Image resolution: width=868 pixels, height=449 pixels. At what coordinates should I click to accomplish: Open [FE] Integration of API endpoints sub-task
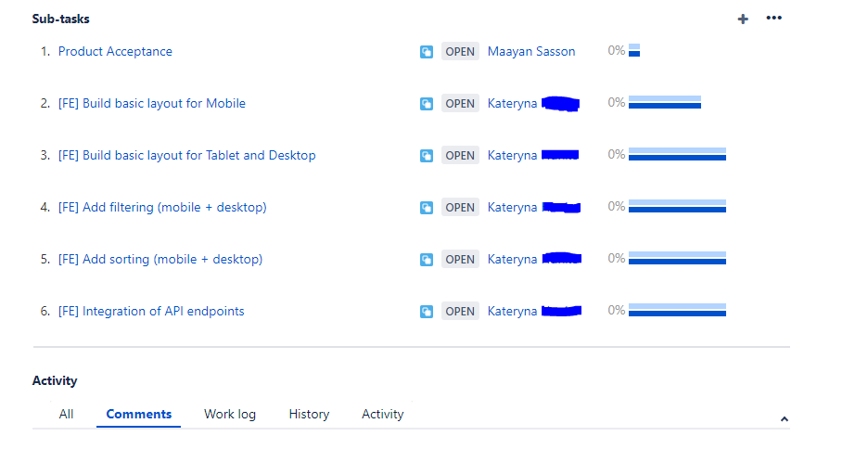coord(151,311)
